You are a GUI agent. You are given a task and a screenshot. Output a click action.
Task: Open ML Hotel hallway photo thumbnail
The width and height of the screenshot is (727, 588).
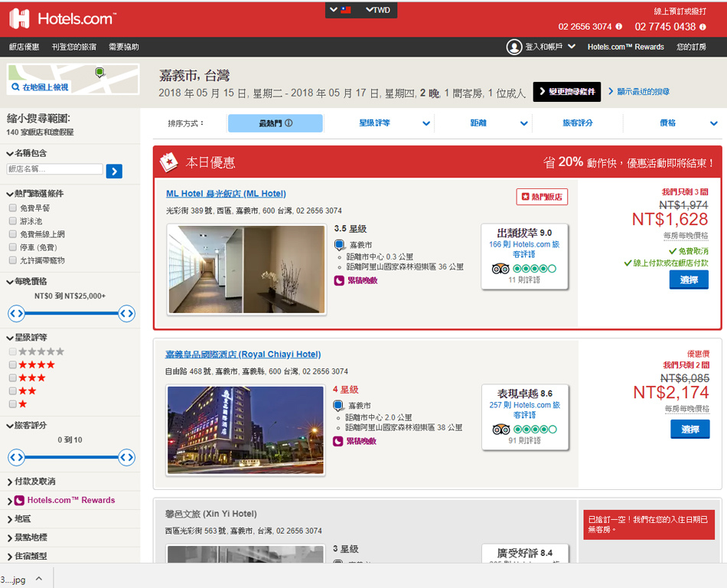pyautogui.click(x=246, y=269)
